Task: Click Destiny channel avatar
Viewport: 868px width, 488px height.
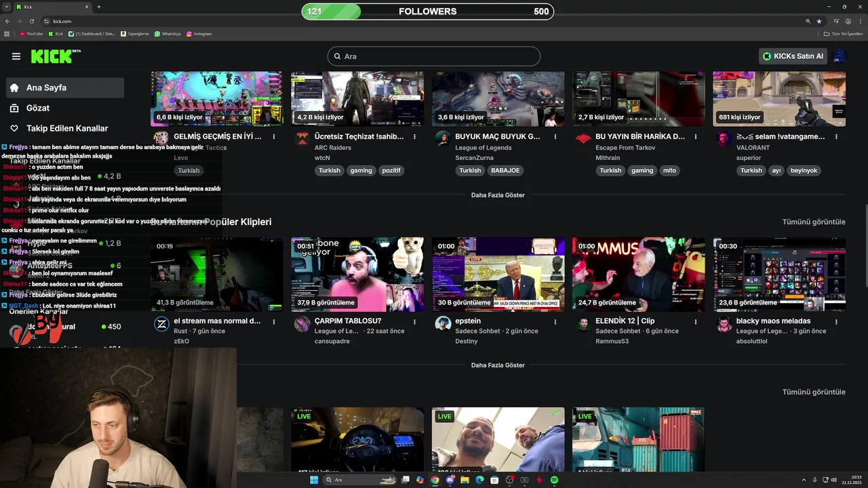Action: (443, 323)
